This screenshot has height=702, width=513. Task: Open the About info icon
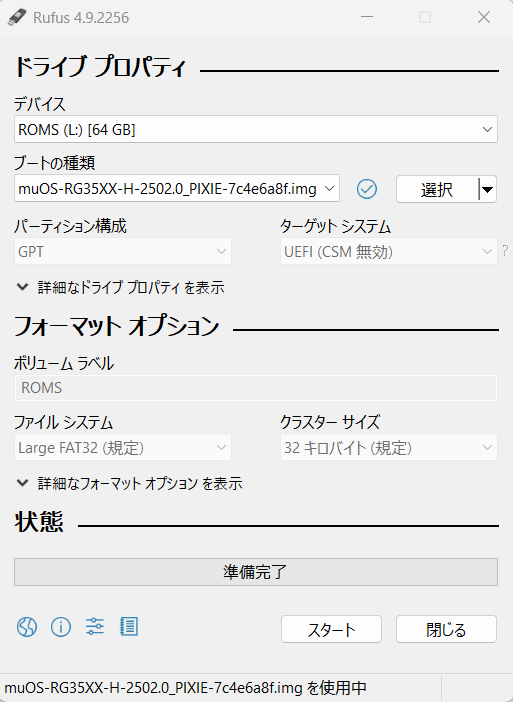pos(61,627)
